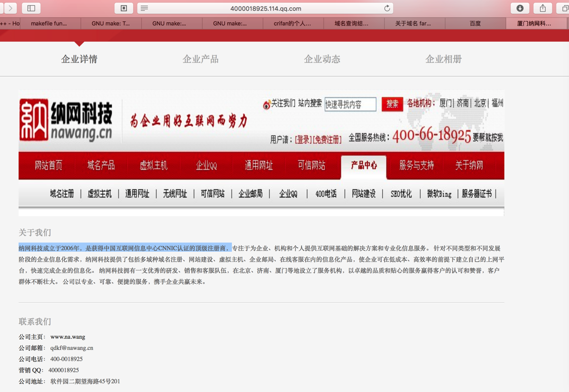
Task: Open 可信网站 in red nav bar
Action: click(x=311, y=166)
